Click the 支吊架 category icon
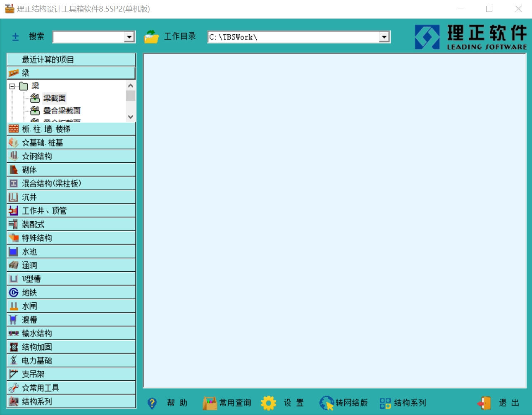532x415 pixels. [14, 374]
